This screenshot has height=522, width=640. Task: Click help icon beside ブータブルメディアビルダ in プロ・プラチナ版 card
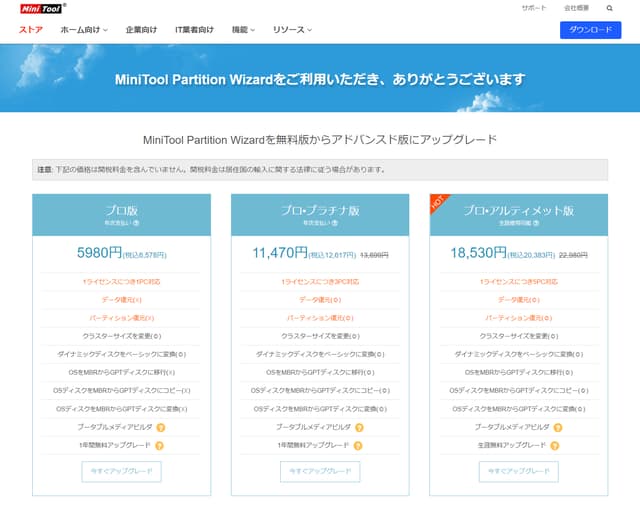click(359, 428)
